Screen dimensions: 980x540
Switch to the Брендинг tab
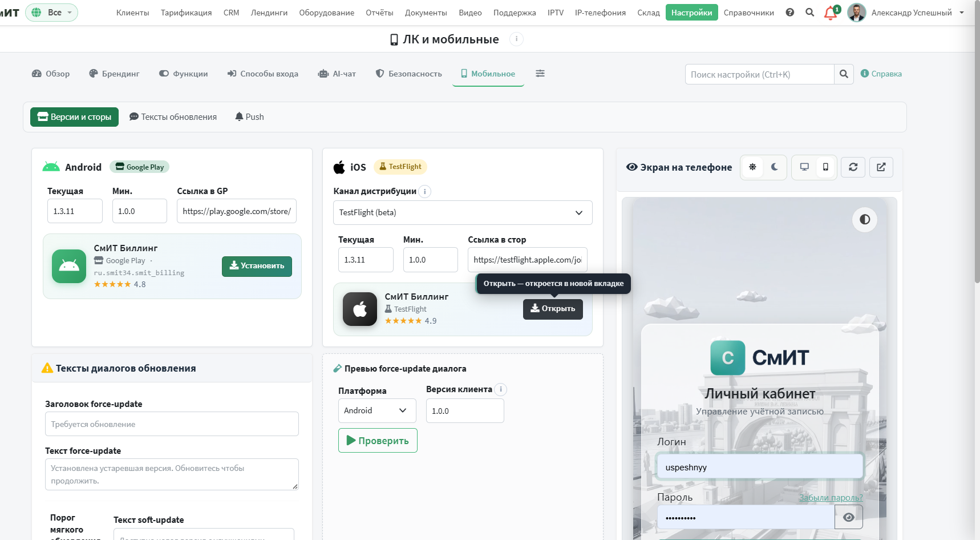pyautogui.click(x=114, y=74)
